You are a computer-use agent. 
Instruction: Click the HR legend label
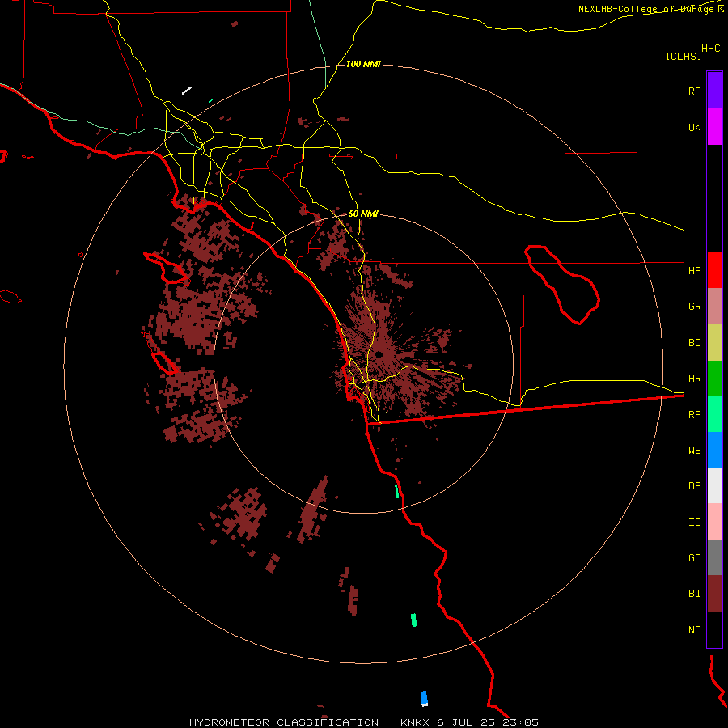point(694,379)
